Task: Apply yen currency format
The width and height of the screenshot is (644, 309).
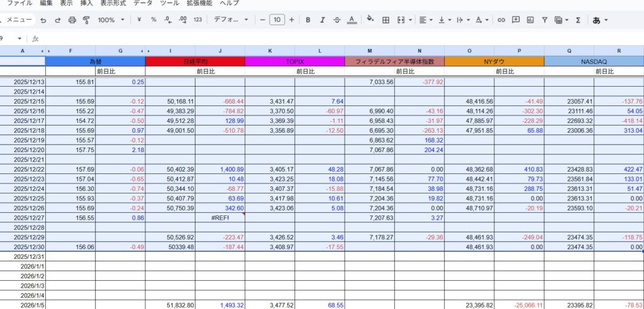Action: pos(138,20)
